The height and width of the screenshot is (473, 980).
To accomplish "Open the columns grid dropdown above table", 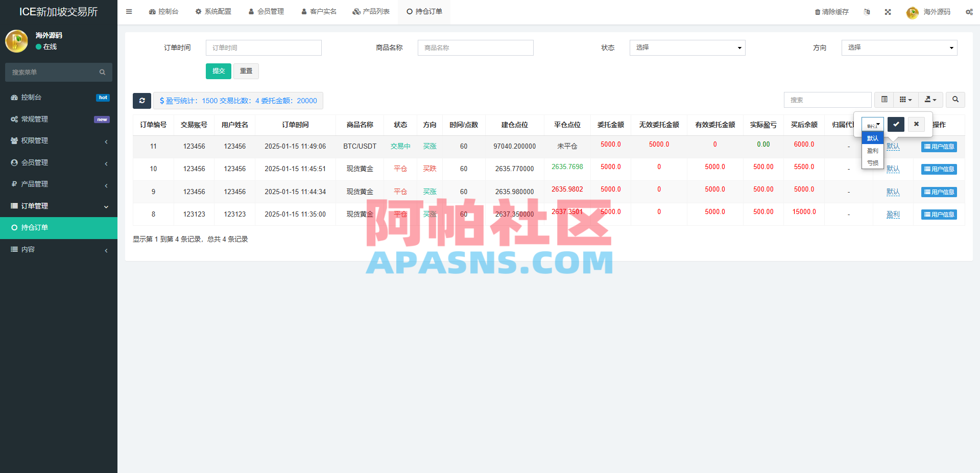I will [x=905, y=100].
